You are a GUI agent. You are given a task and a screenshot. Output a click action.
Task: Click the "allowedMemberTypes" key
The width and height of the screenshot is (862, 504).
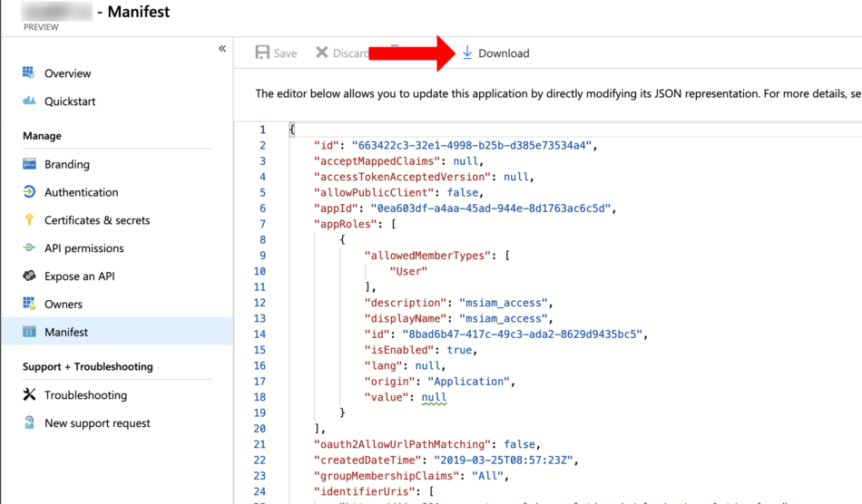tap(427, 256)
